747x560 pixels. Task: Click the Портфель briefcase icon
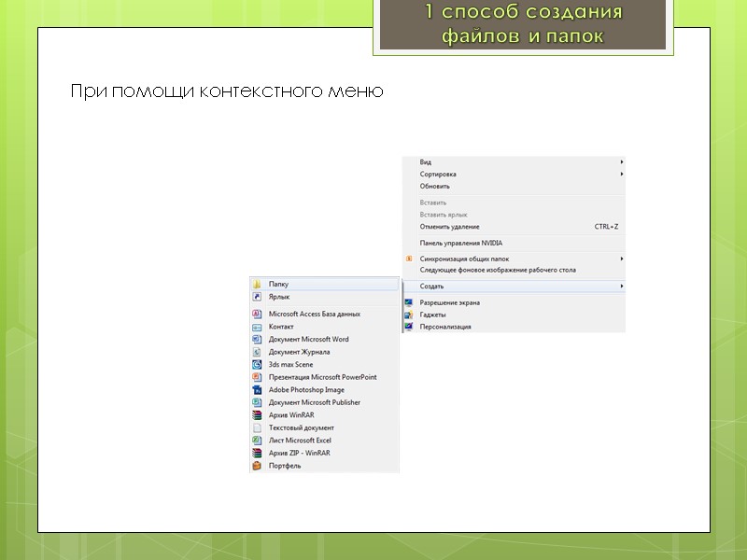tap(257, 466)
